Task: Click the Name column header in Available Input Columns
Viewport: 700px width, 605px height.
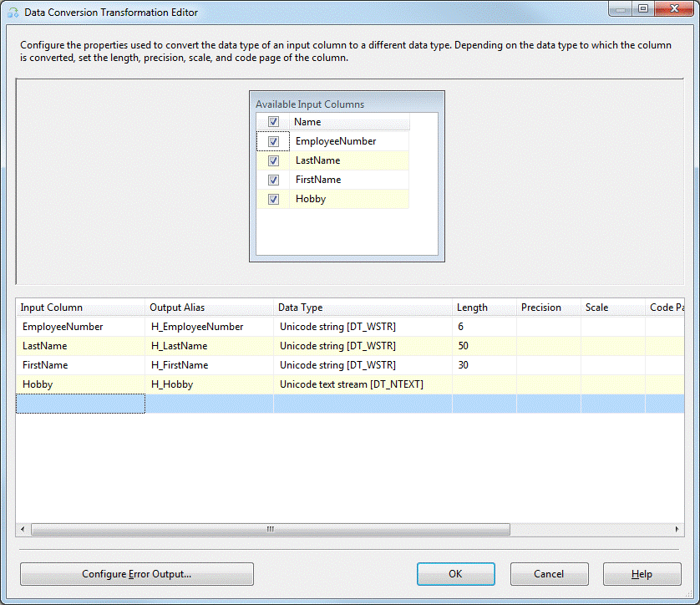Action: pos(349,122)
